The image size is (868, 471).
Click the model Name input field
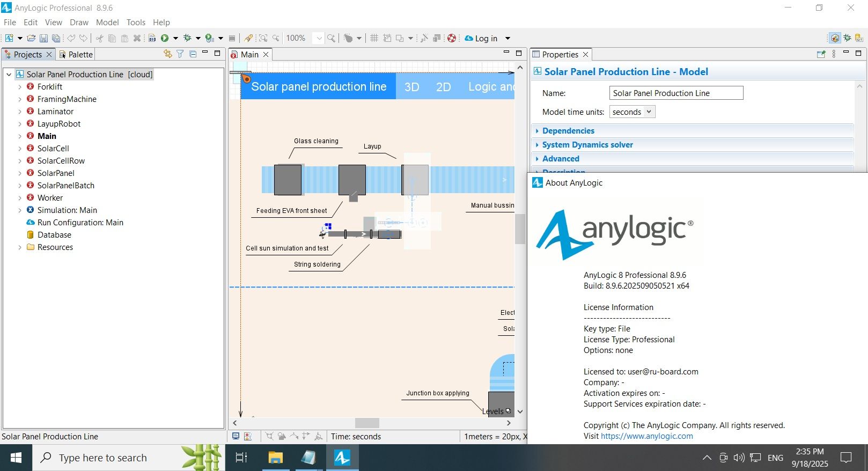[x=676, y=93]
